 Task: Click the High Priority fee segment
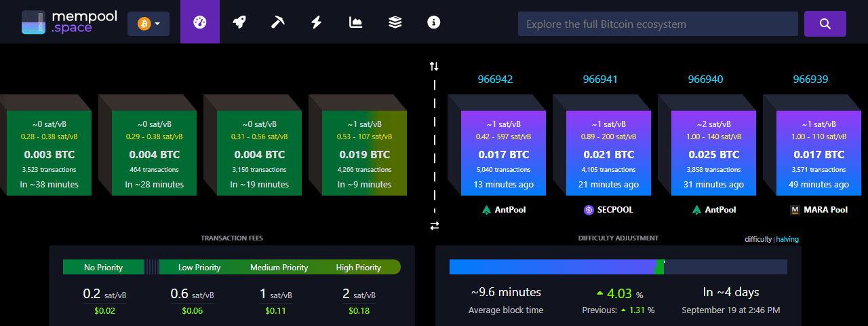(x=359, y=267)
